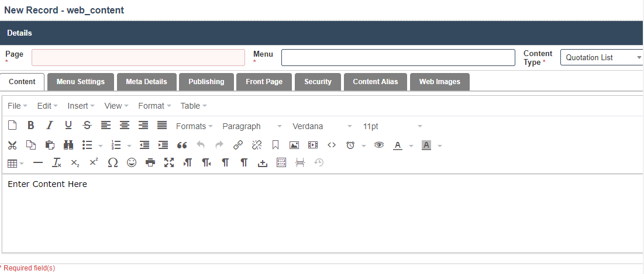Open the Content Type dropdown showing Quotation List
The height and width of the screenshot is (274, 644).
tap(602, 57)
